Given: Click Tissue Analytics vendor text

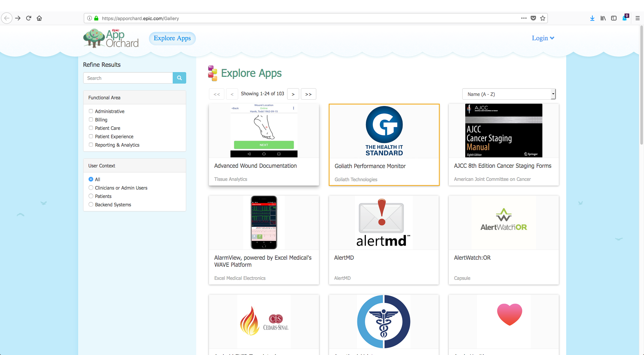Looking at the screenshot, I should [x=231, y=179].
